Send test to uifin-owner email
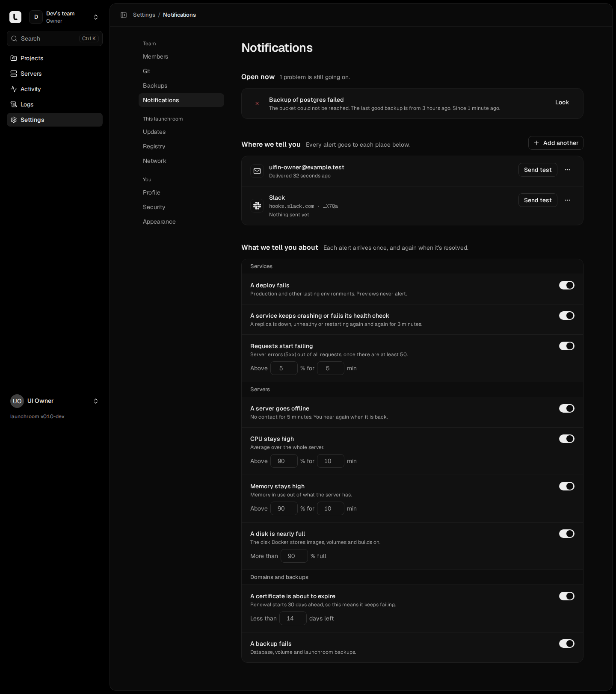This screenshot has height=694, width=616. click(x=538, y=170)
